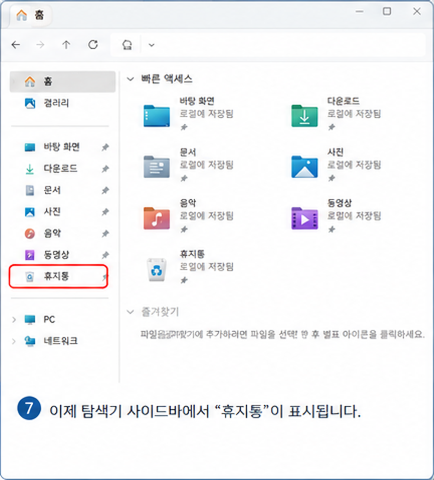This screenshot has width=434, height=480.
Task: Expand the 네트워크 tree node chevron
Action: (x=14, y=341)
